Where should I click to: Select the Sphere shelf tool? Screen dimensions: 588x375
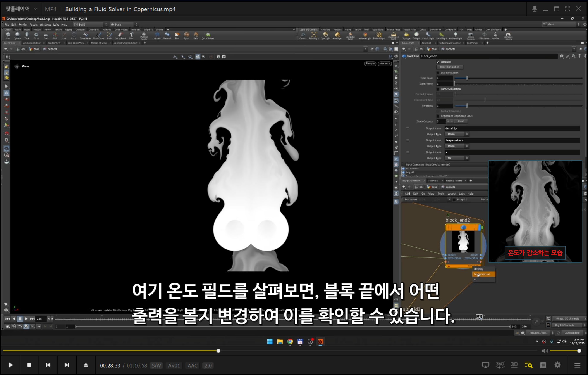tap(17, 36)
